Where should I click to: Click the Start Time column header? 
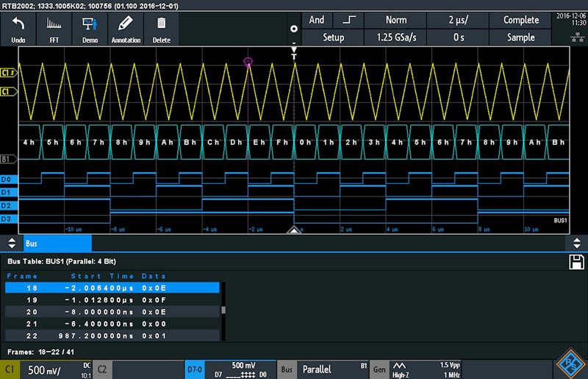(x=102, y=276)
